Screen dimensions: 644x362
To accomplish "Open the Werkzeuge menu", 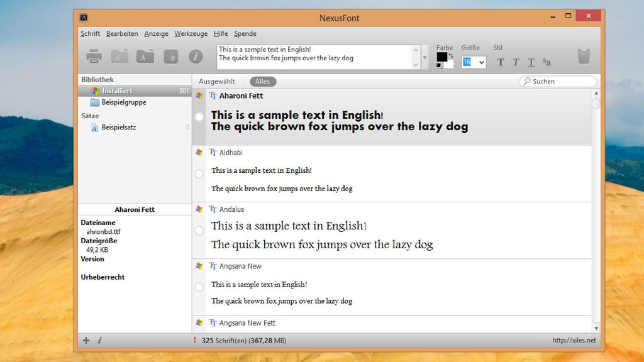I will pyautogui.click(x=191, y=34).
